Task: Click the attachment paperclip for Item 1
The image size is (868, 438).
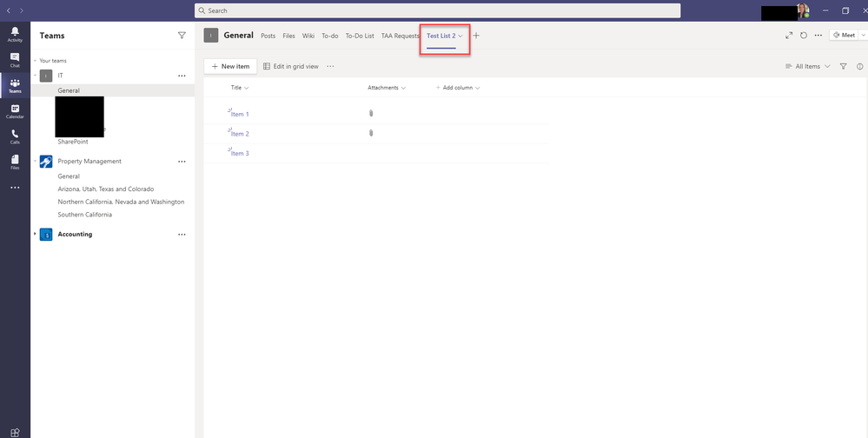Action: pyautogui.click(x=371, y=113)
